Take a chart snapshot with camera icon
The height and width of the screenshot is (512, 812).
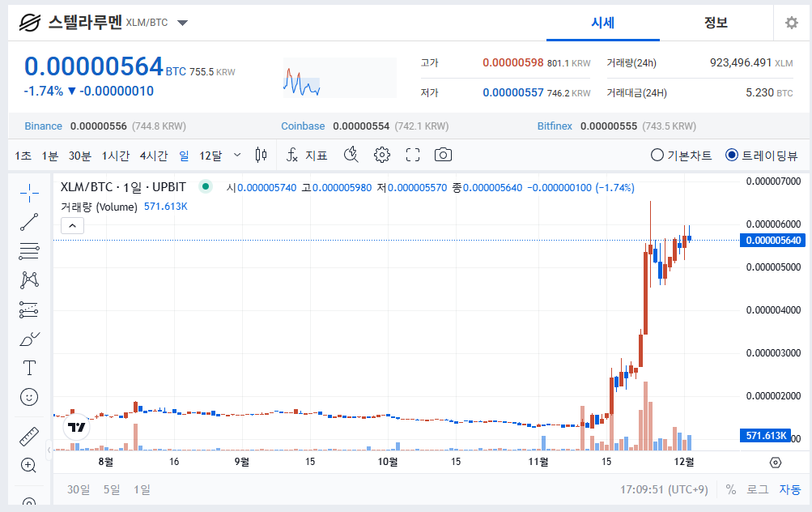444,155
